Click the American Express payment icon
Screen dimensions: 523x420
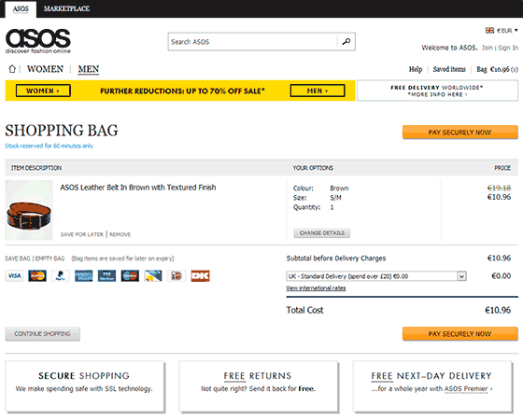(x=83, y=276)
